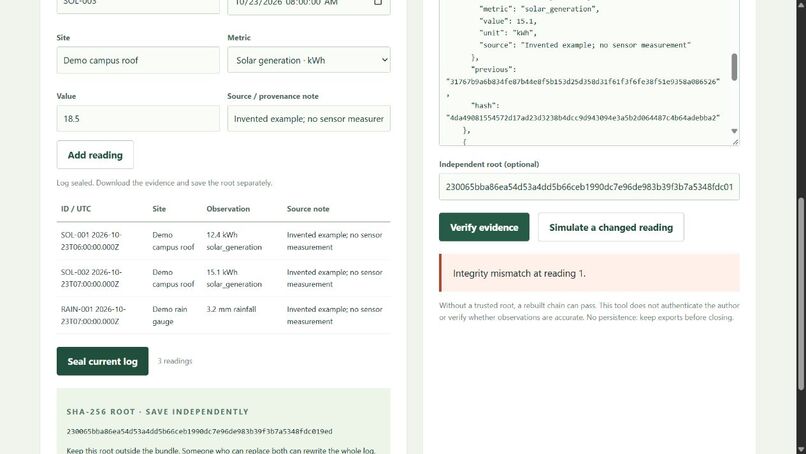This screenshot has width=806, height=454.
Task: Click the down arrow of the JSON textarea scrollbar
Action: (734, 131)
